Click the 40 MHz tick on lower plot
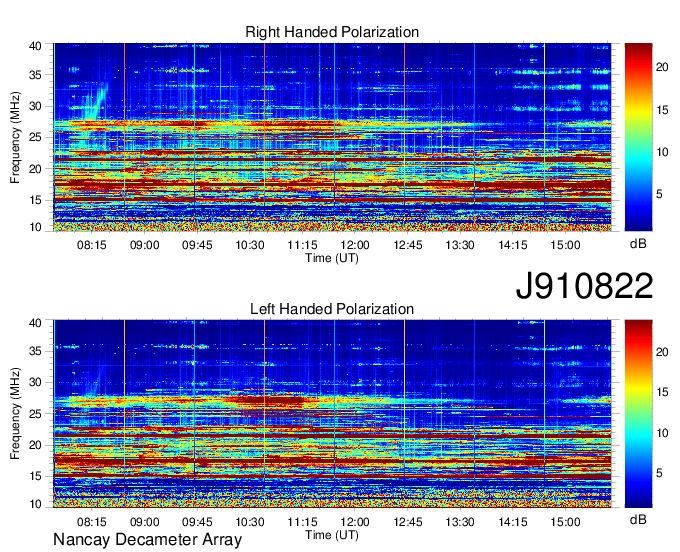 click(x=35, y=323)
